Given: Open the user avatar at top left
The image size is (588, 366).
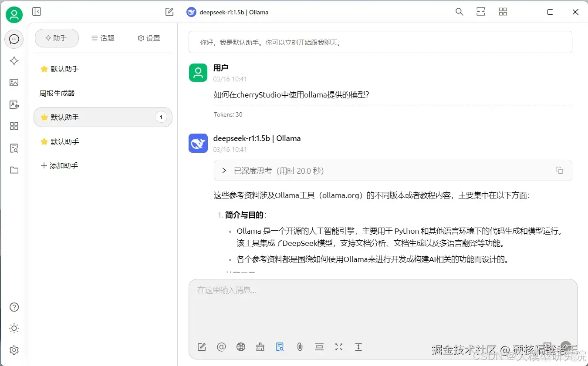Looking at the screenshot, I should coord(14,15).
